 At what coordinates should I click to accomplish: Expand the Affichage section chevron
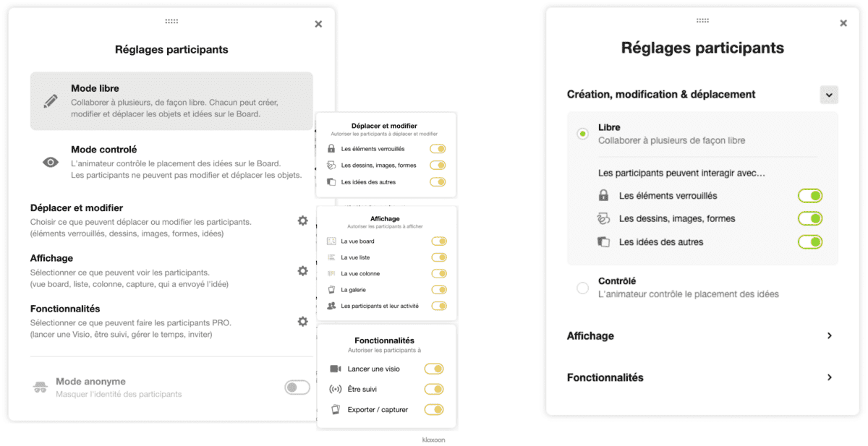[829, 336]
